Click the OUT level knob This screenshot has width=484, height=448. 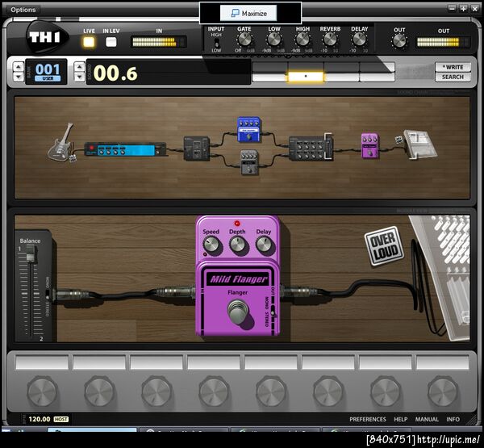399,41
